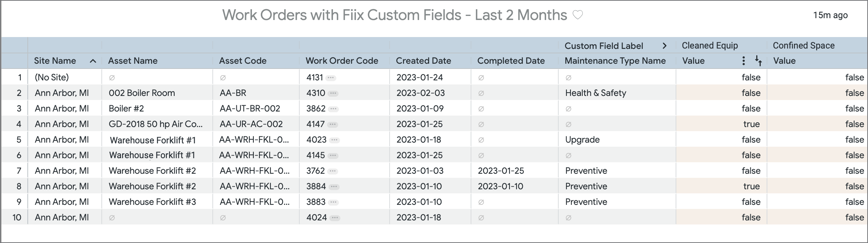This screenshot has width=868, height=243.
Task: Click the Maintenance Type Name column header
Action: point(615,61)
